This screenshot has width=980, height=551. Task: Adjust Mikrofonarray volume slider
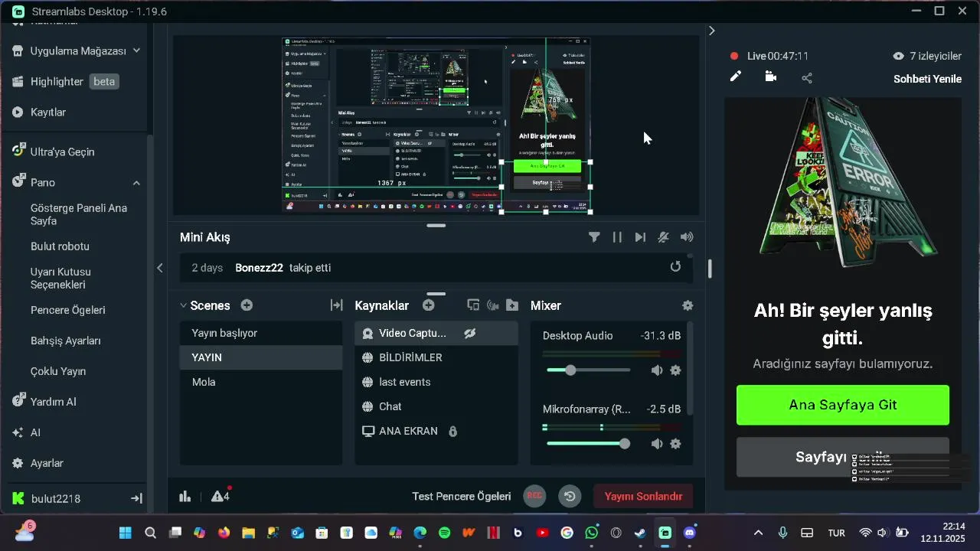point(589,444)
